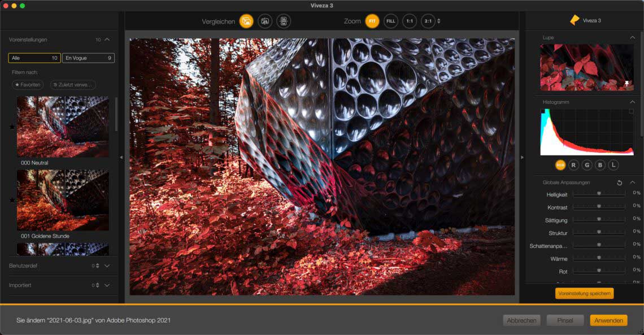Select the single image compare view icon
Screen dimensions: 644x335
coord(246,21)
